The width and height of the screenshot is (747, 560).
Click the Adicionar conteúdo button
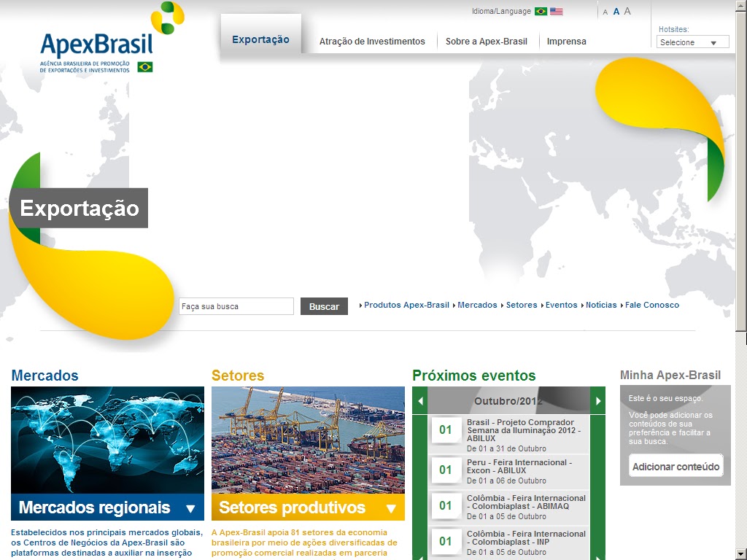[676, 467]
